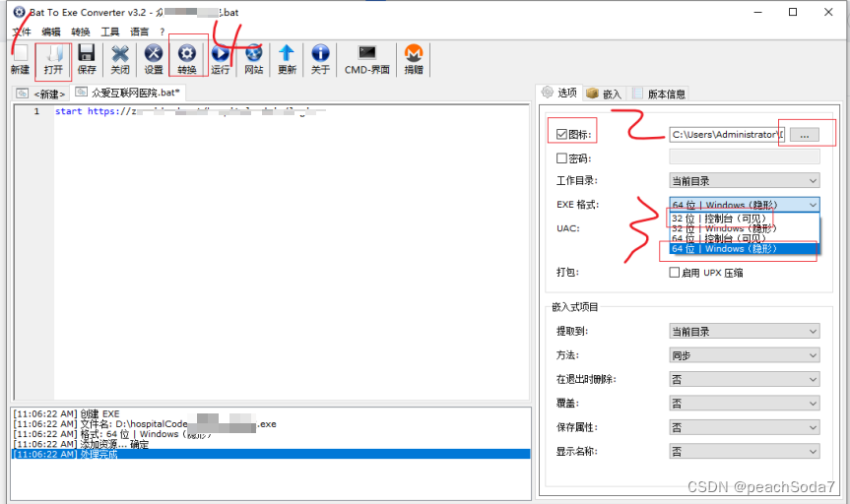Click the 捐赠 (Donate) Monero icon

[414, 59]
